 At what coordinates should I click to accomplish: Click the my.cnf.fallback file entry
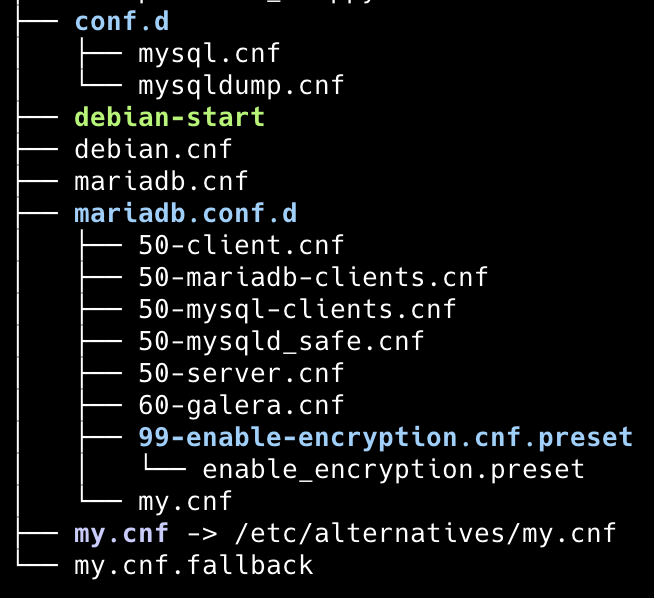click(x=194, y=566)
